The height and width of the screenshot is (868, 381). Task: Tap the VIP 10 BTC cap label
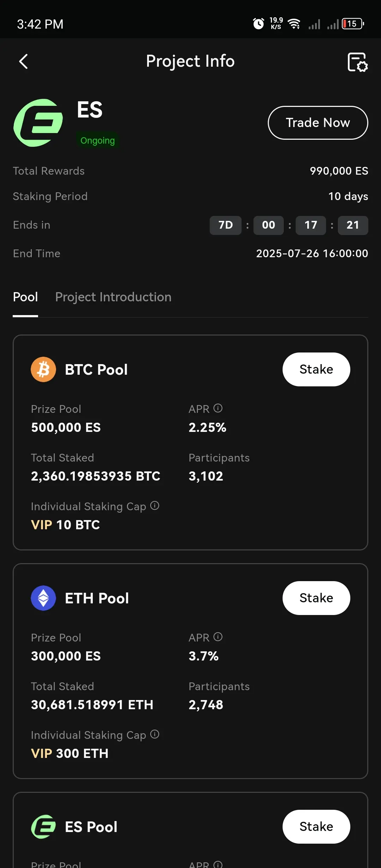click(x=66, y=525)
